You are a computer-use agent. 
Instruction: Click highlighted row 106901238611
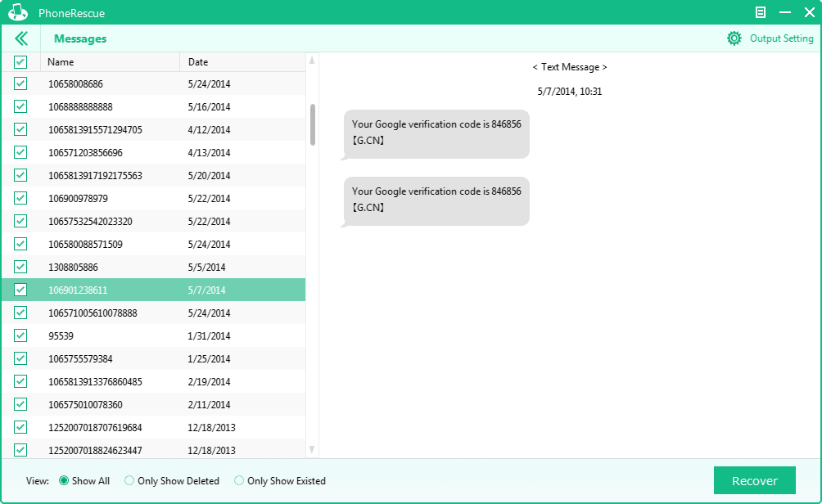tap(154, 290)
